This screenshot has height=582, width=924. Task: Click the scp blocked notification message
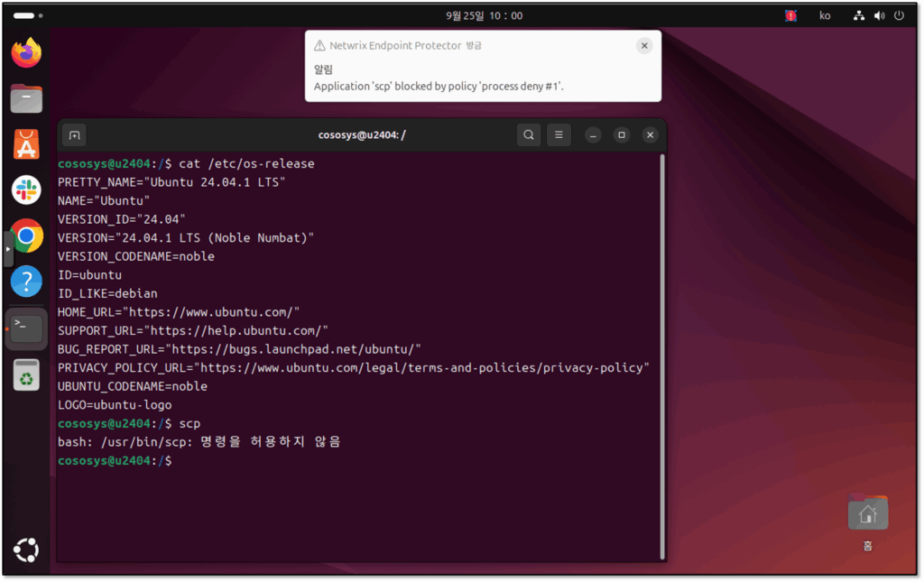pyautogui.click(x=439, y=86)
